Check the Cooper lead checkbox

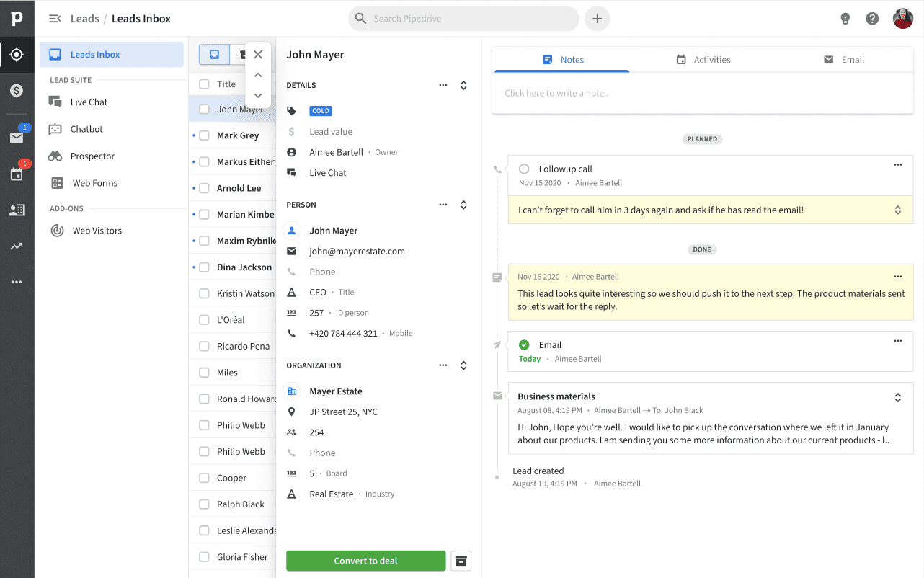click(x=204, y=478)
